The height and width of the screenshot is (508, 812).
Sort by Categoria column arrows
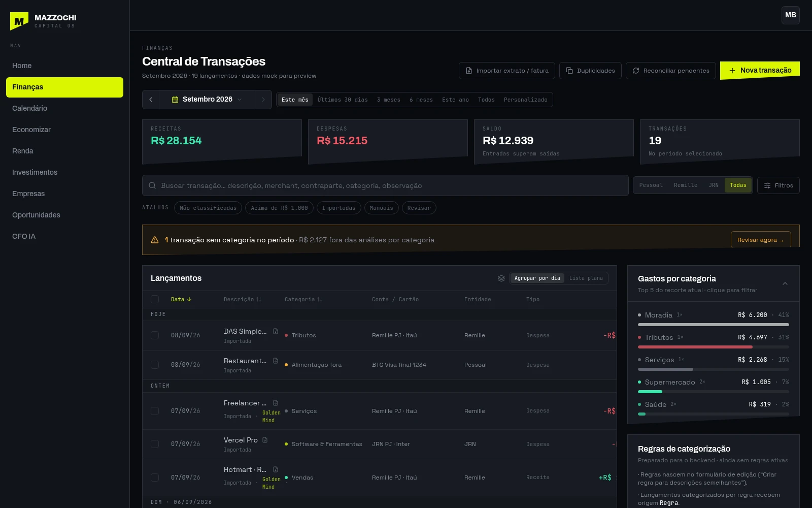(320, 300)
